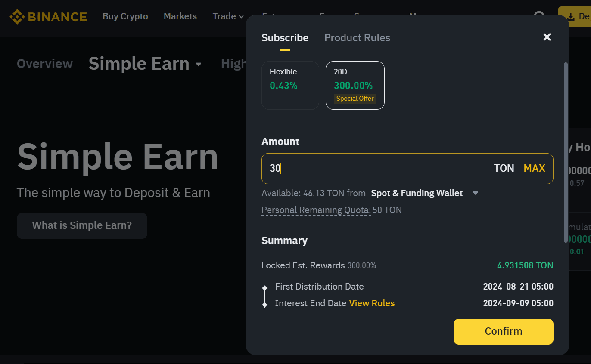Close the Subscribe dialog with X
The height and width of the screenshot is (364, 591).
[547, 37]
